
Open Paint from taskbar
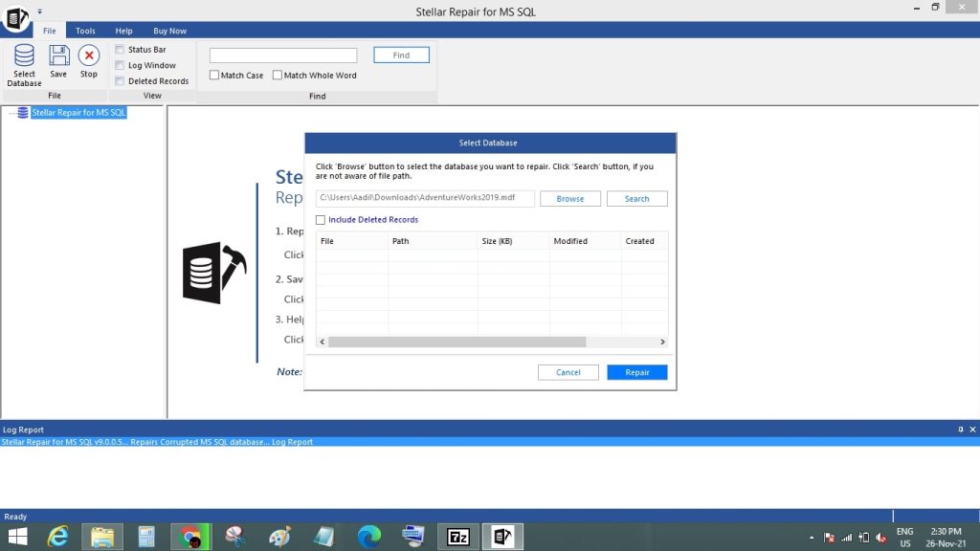click(280, 537)
